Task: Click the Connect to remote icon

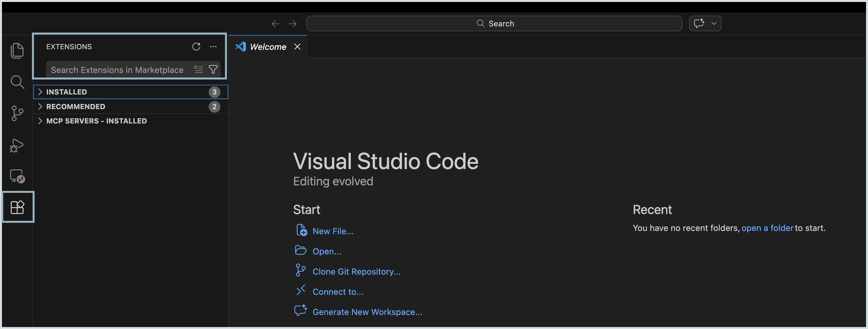Action: pyautogui.click(x=301, y=290)
